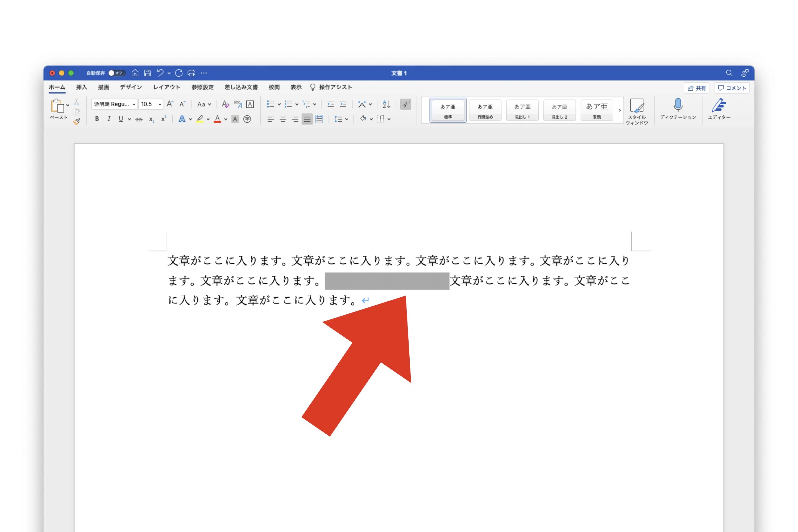Toggle show paragraph marks button
This screenshot has height=532, width=798.
pyautogui.click(x=405, y=104)
